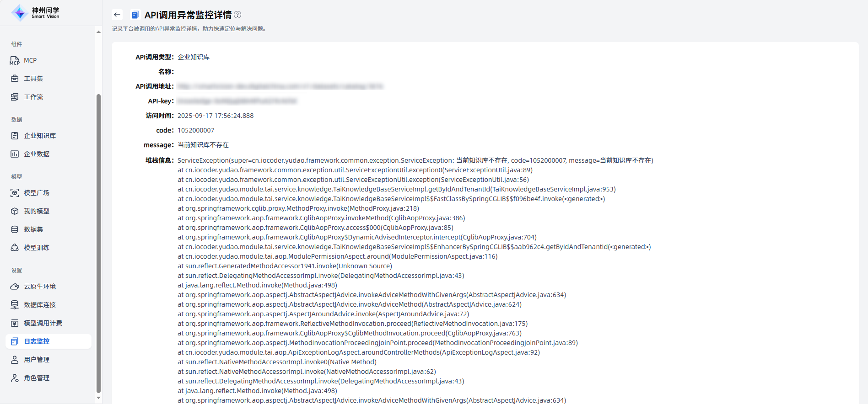This screenshot has width=868, height=404.
Task: Select the active 日志监控 menu item
Action: [37, 341]
